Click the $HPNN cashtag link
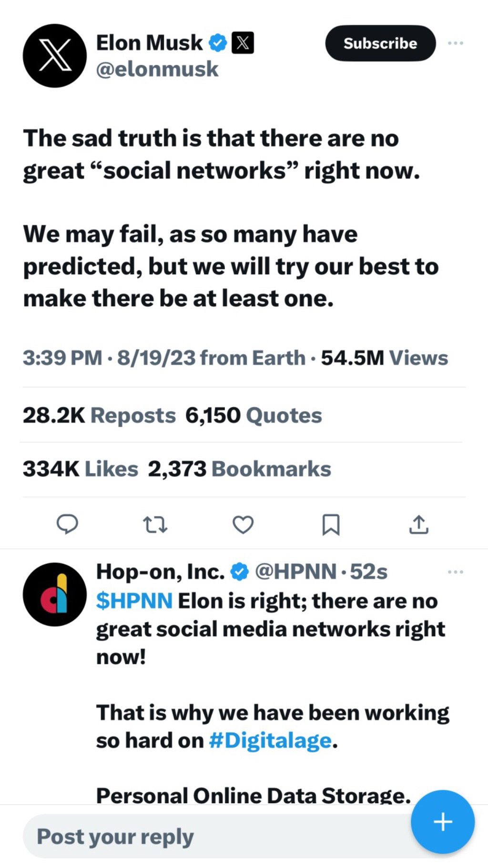 134,600
